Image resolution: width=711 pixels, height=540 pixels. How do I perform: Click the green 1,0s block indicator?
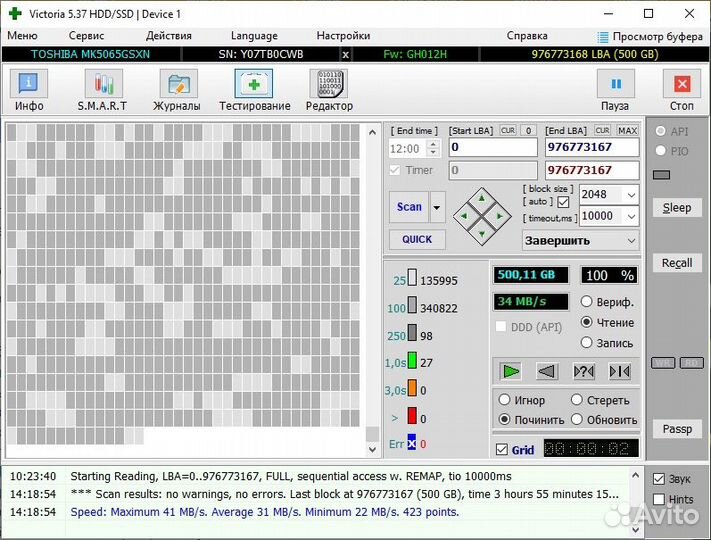[412, 360]
